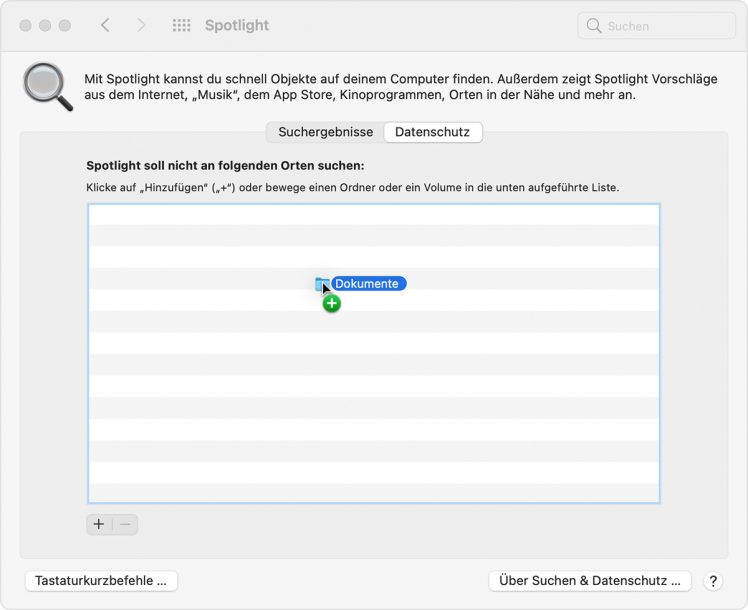Open help with the question mark button

tap(713, 581)
